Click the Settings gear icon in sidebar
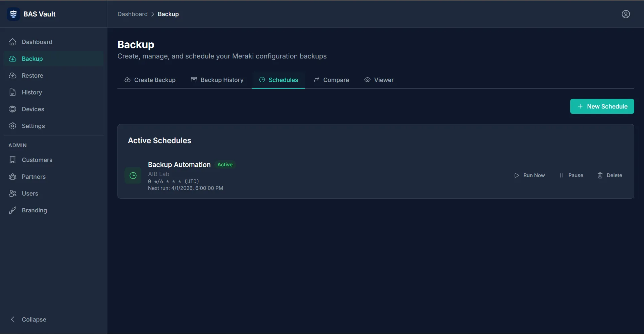This screenshot has height=334, width=644. pyautogui.click(x=13, y=126)
